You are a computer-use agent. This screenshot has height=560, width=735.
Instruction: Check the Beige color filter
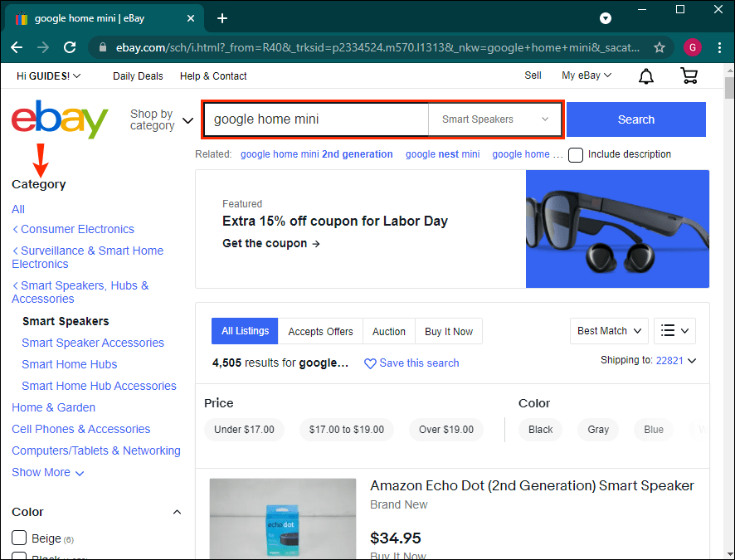[19, 538]
